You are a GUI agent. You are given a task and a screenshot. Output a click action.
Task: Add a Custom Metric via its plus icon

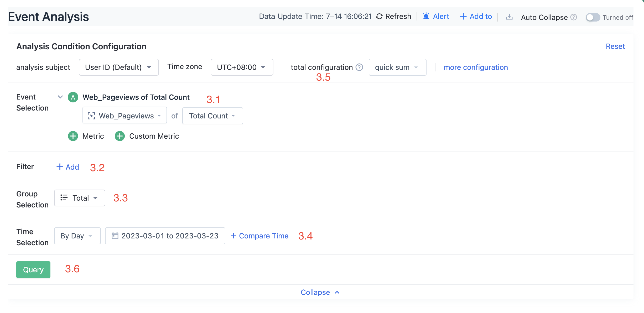click(120, 136)
